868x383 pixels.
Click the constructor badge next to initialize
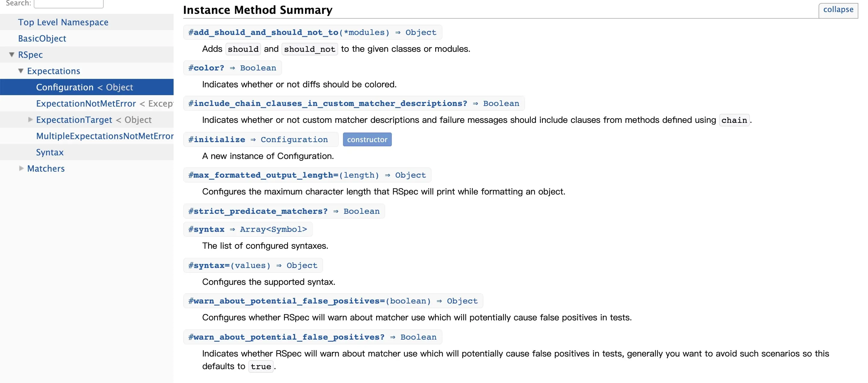(x=367, y=139)
